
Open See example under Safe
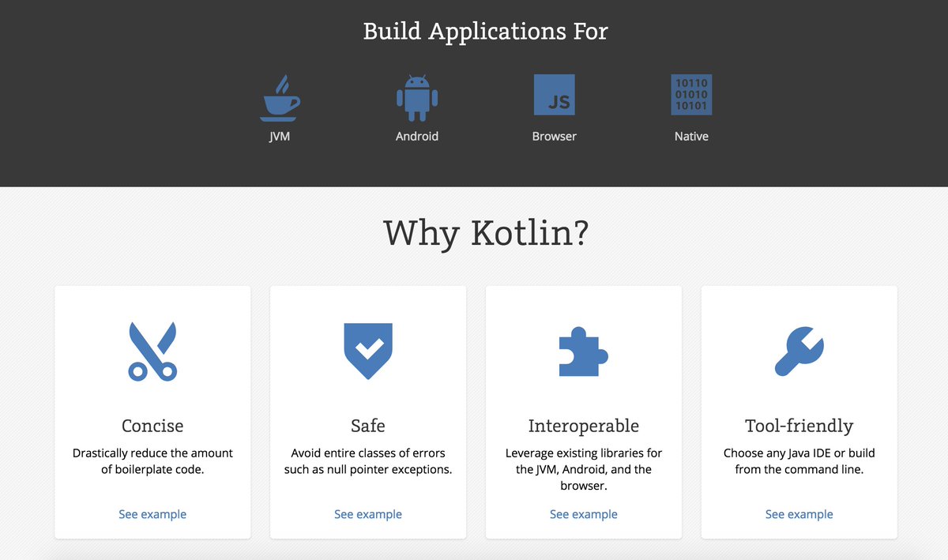(368, 513)
